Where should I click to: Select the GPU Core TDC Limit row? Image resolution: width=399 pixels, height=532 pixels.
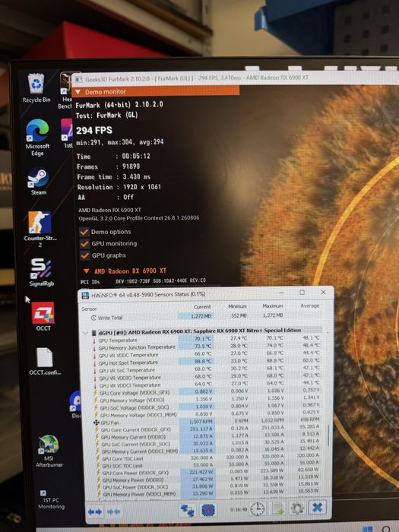click(x=206, y=458)
